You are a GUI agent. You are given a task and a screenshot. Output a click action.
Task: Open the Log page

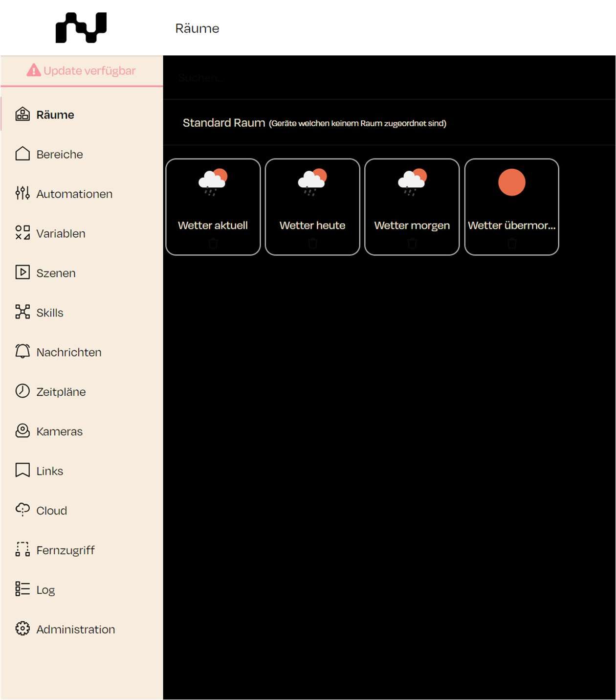pos(45,590)
